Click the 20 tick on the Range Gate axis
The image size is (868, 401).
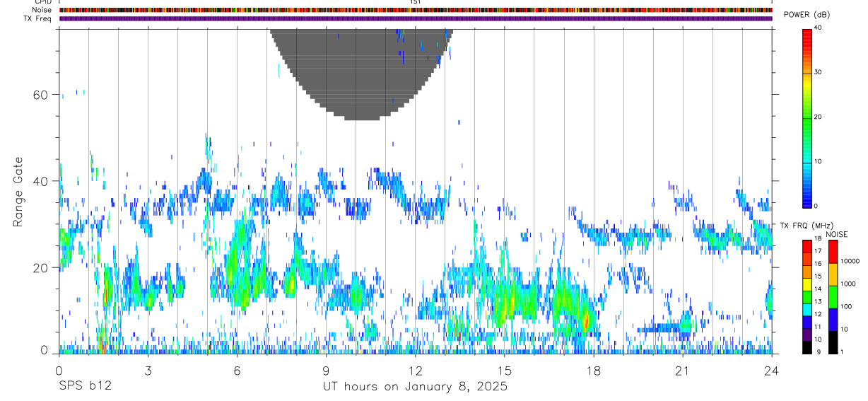(x=41, y=268)
